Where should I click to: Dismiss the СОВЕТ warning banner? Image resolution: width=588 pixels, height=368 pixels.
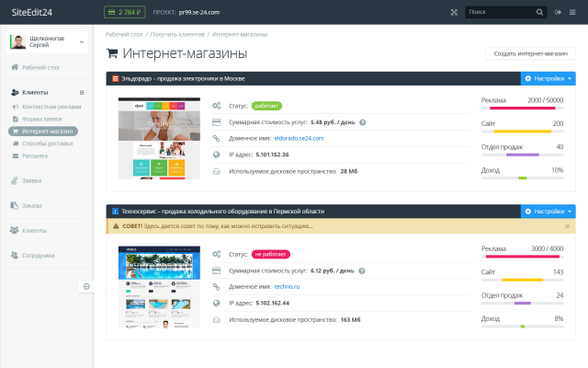(x=568, y=226)
